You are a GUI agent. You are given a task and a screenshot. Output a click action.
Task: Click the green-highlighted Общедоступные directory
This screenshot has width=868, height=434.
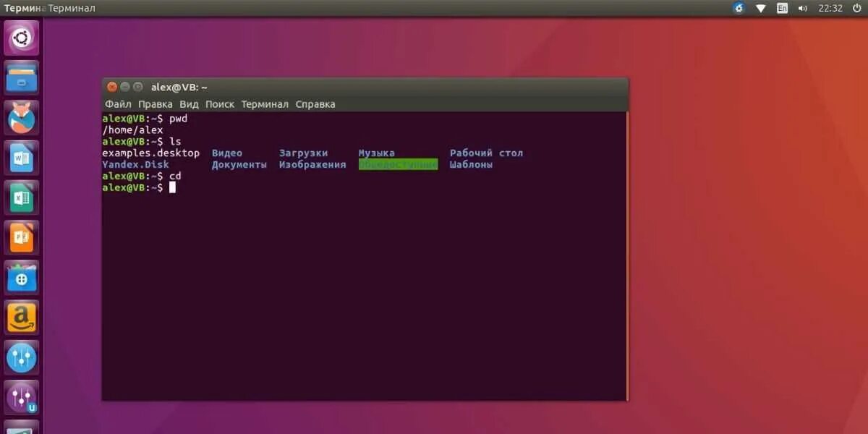398,165
